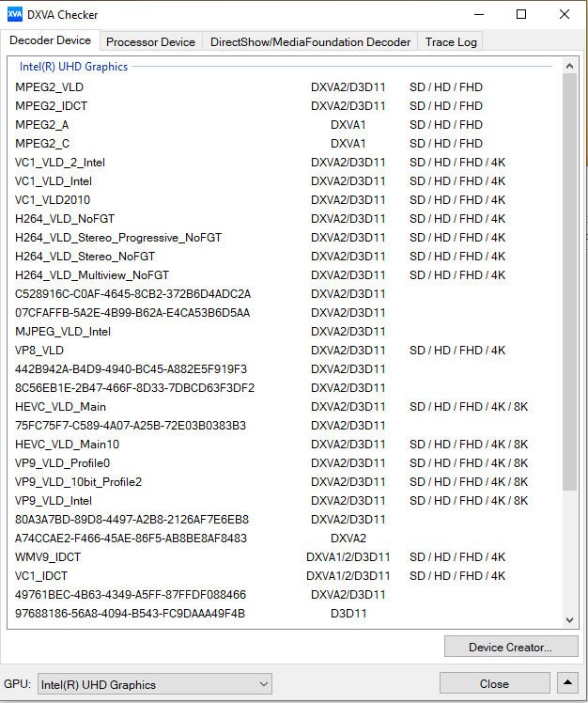The image size is (588, 703).
Task: Click the DXVA2 value for the A74CCAE2 row
Action: (348, 539)
